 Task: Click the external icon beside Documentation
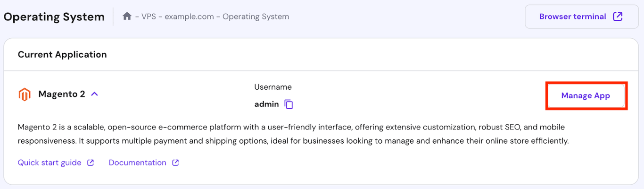[x=175, y=163]
